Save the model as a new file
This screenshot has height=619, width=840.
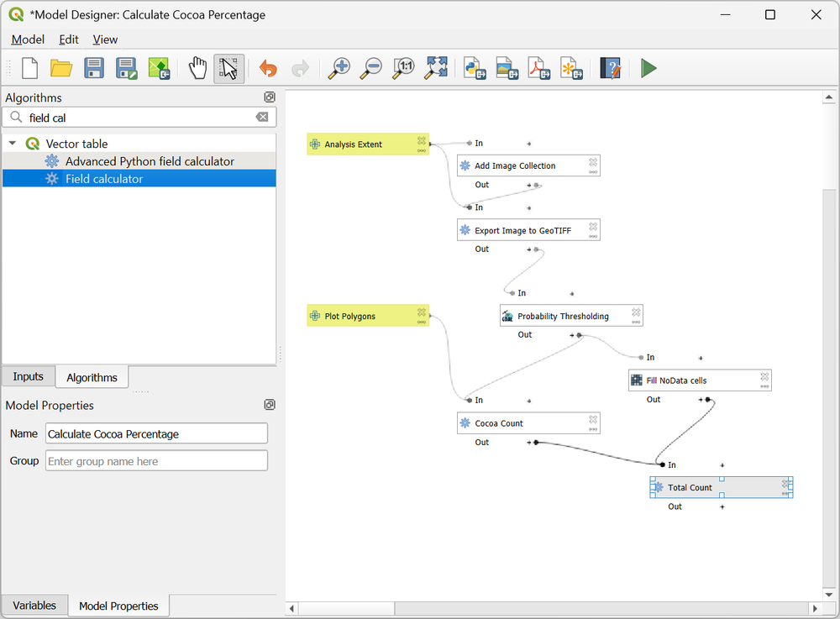click(x=127, y=69)
